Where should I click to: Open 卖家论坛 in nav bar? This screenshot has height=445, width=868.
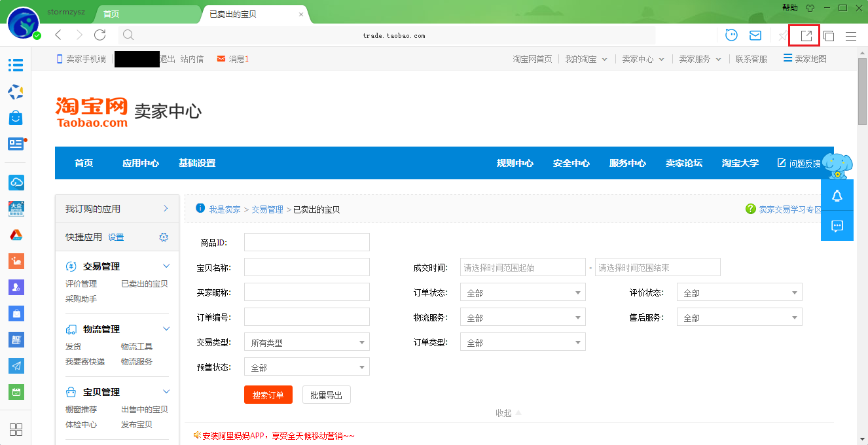pos(684,163)
